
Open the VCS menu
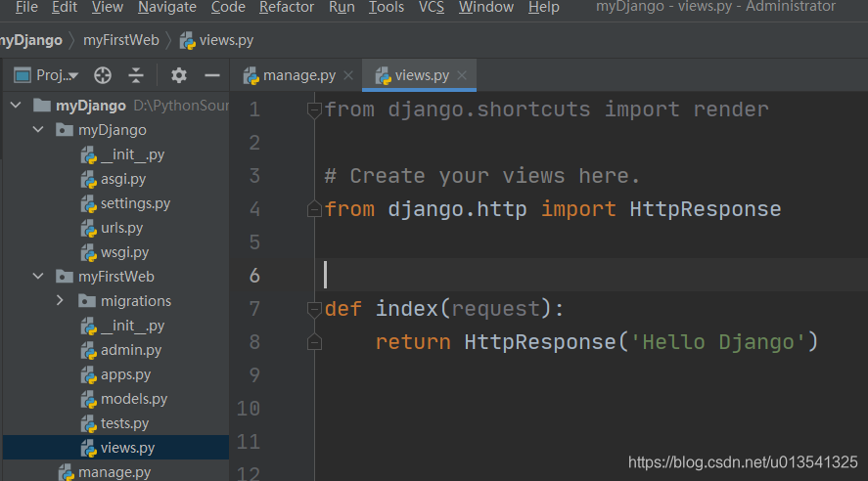(x=432, y=7)
